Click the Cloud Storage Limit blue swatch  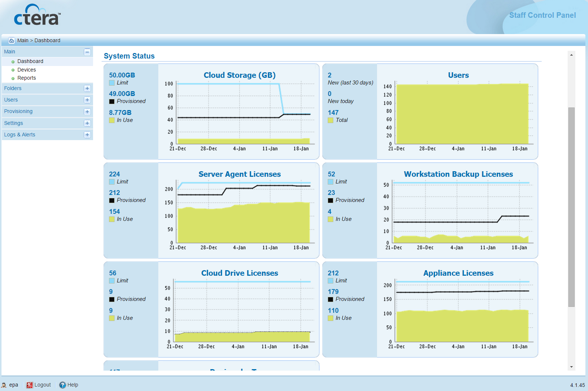tap(112, 83)
